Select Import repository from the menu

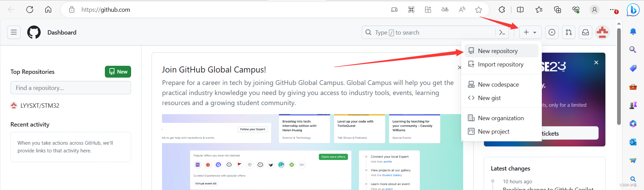(x=501, y=64)
